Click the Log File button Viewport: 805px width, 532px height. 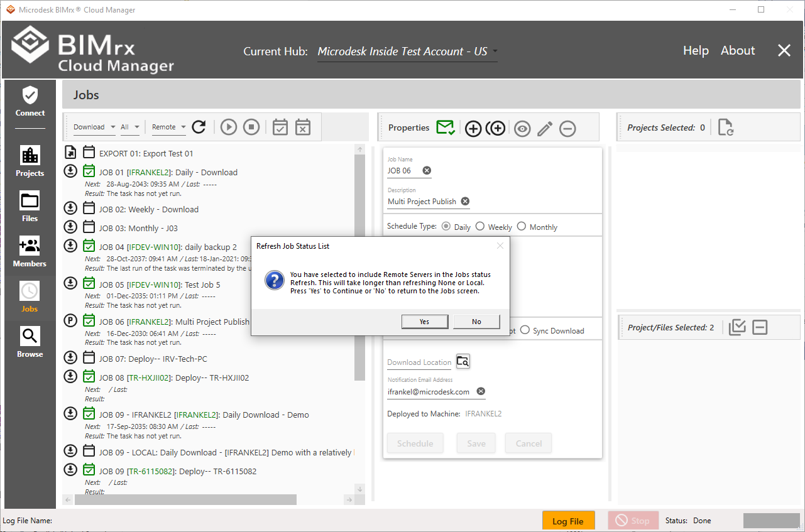pos(568,521)
